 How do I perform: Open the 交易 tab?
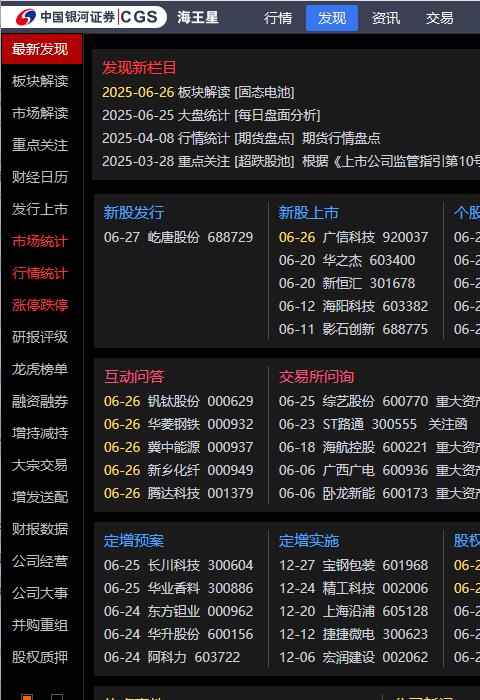[439, 18]
